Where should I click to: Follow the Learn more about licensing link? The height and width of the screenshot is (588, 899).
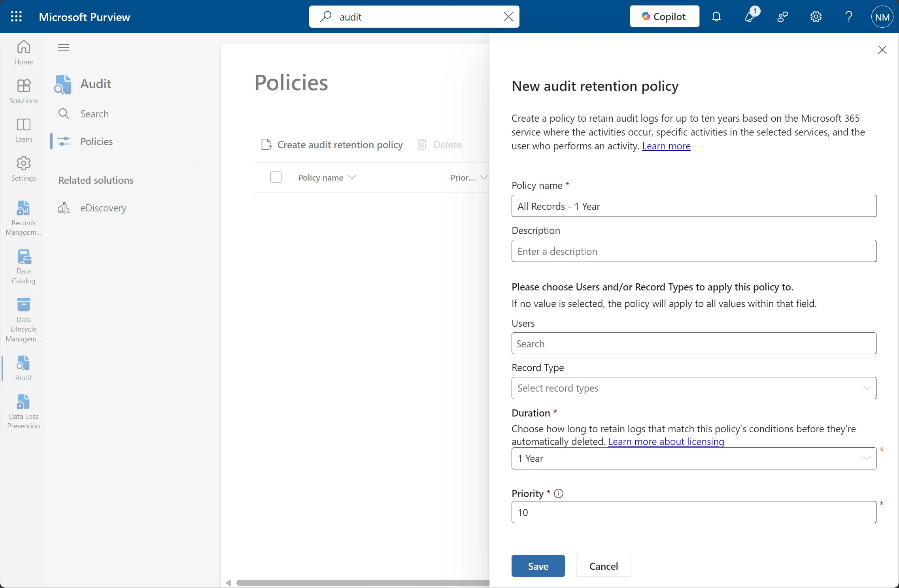[666, 441]
